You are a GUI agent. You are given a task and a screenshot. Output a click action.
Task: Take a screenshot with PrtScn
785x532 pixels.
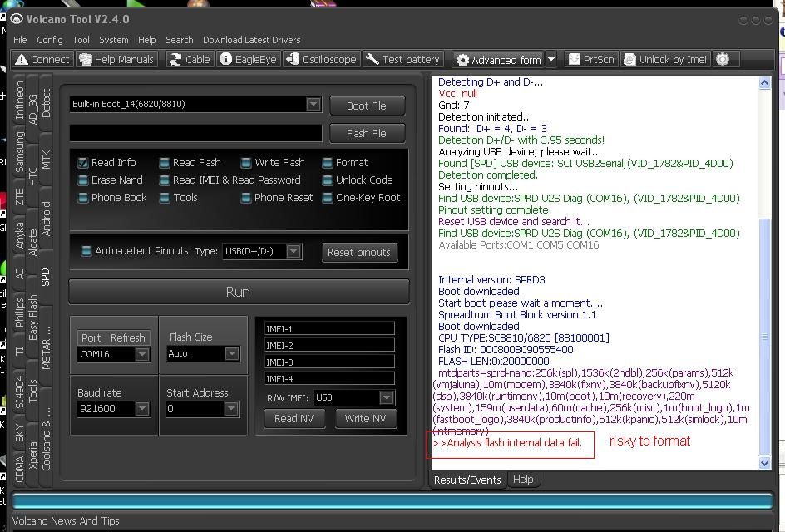[592, 60]
